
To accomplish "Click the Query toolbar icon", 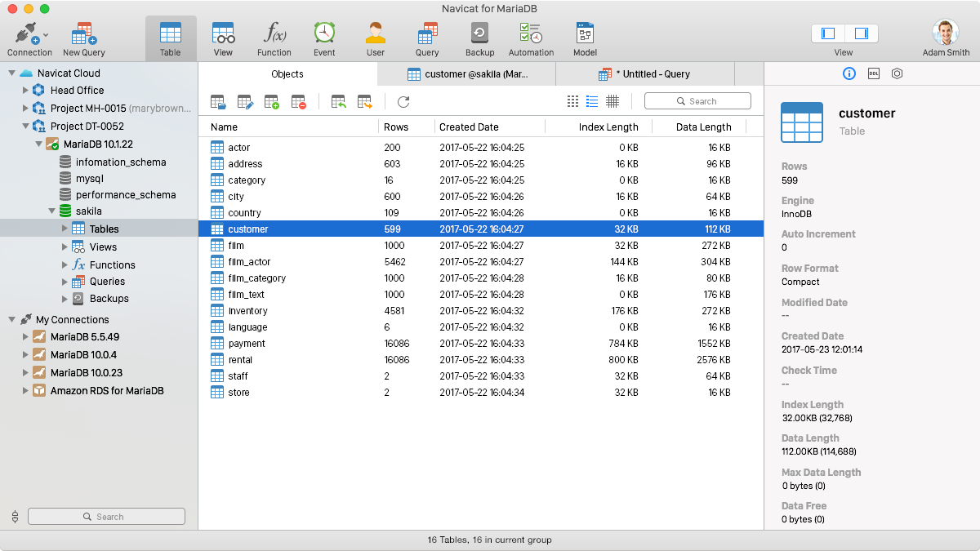I will pyautogui.click(x=427, y=33).
